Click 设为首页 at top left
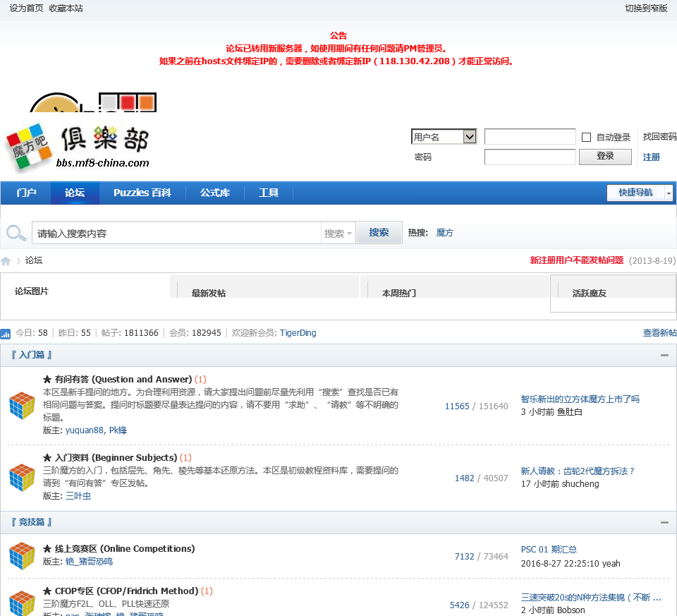677x616 pixels. click(26, 8)
